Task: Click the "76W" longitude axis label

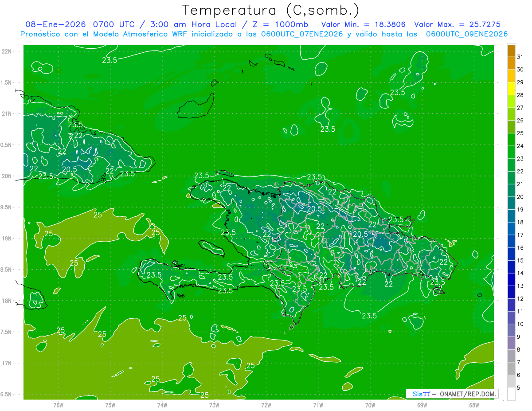Action: tap(58, 405)
